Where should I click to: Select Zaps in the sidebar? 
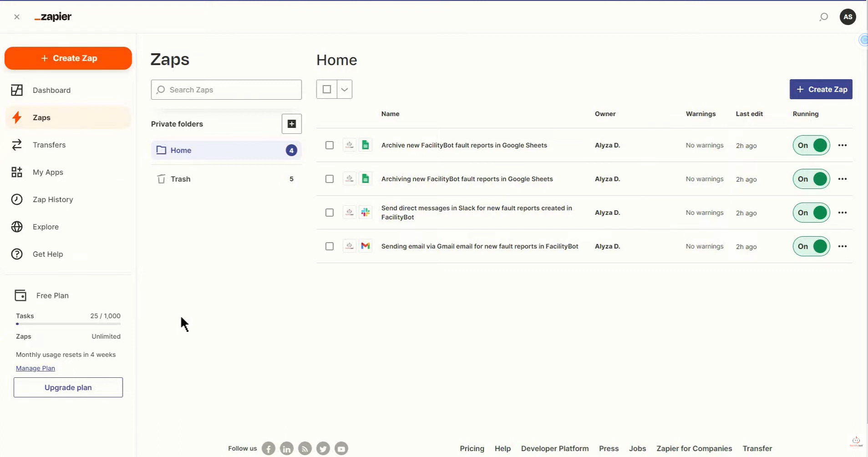(x=68, y=117)
